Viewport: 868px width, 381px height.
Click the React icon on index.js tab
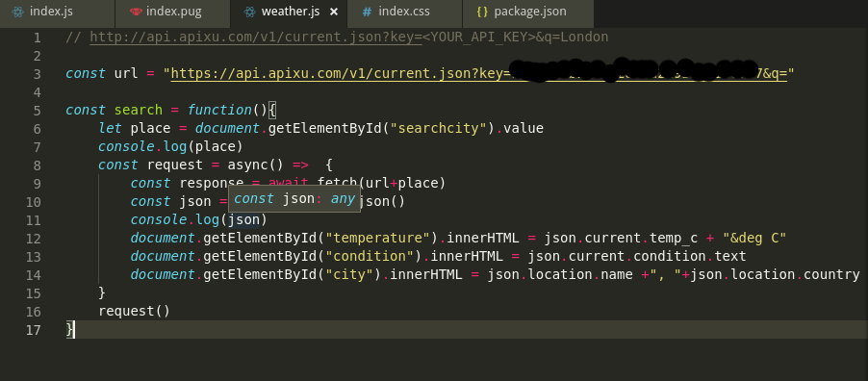tap(17, 12)
